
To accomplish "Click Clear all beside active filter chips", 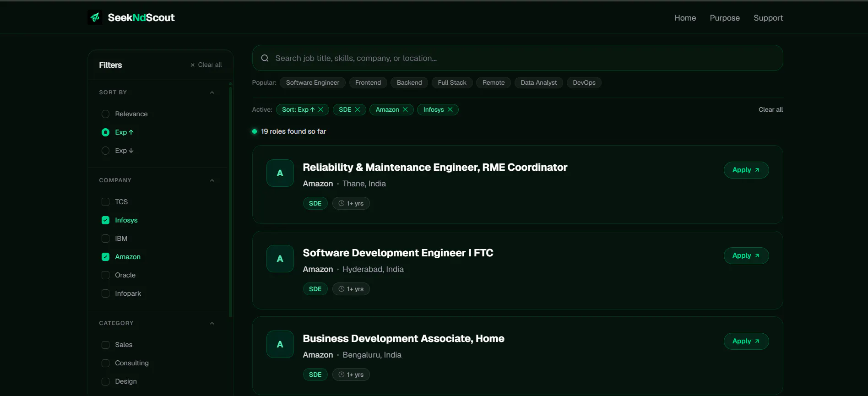I will coord(770,110).
